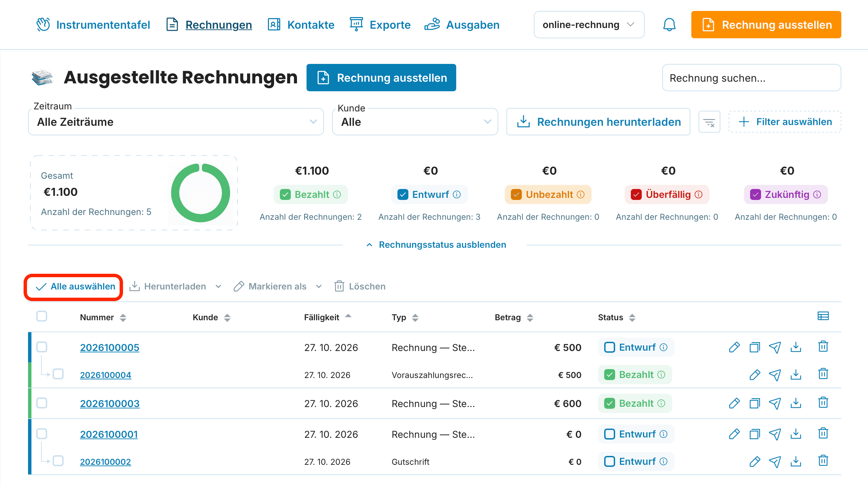Send invoice 2026100004 via paper plane icon

tap(775, 375)
